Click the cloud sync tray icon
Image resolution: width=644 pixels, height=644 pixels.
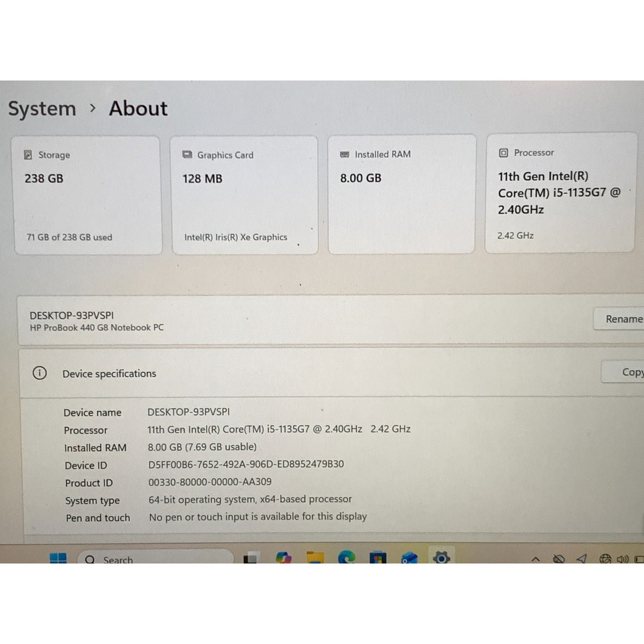tap(559, 559)
